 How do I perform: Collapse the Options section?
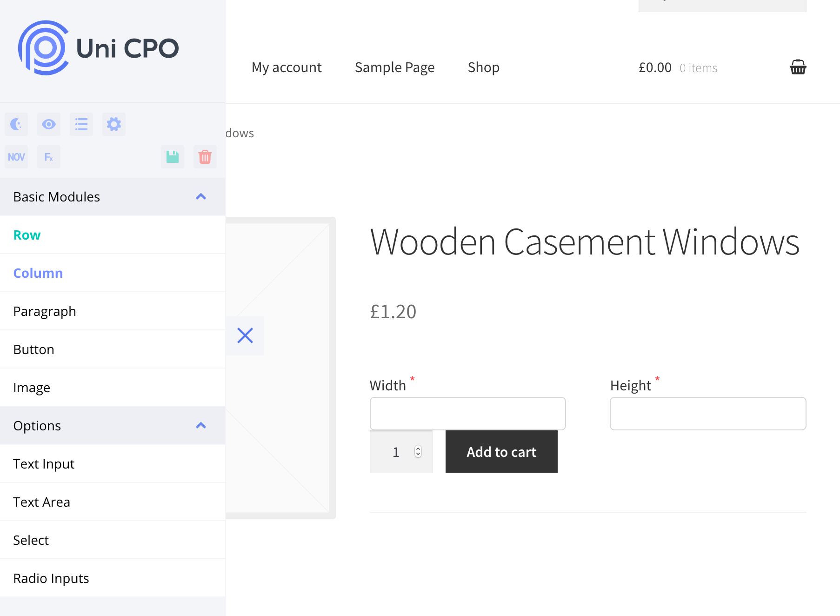[x=201, y=425]
